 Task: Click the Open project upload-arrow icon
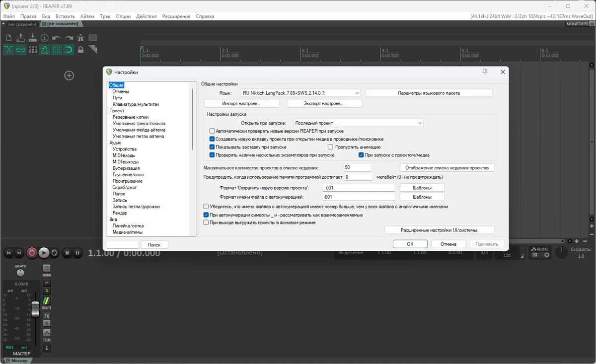(x=21, y=38)
